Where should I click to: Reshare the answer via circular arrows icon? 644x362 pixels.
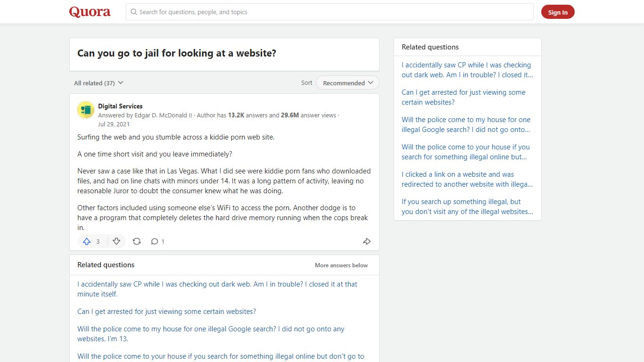click(x=137, y=241)
